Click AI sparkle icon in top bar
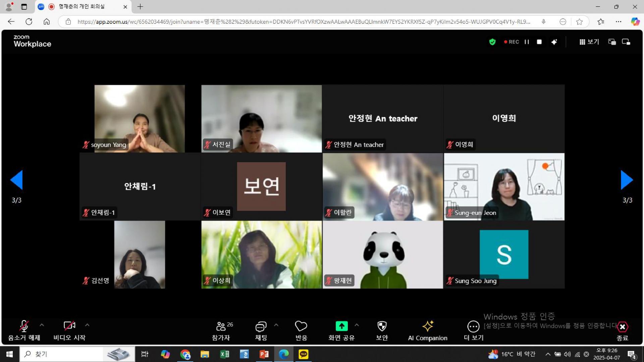Viewport: 644px width, 362px height. click(x=554, y=42)
